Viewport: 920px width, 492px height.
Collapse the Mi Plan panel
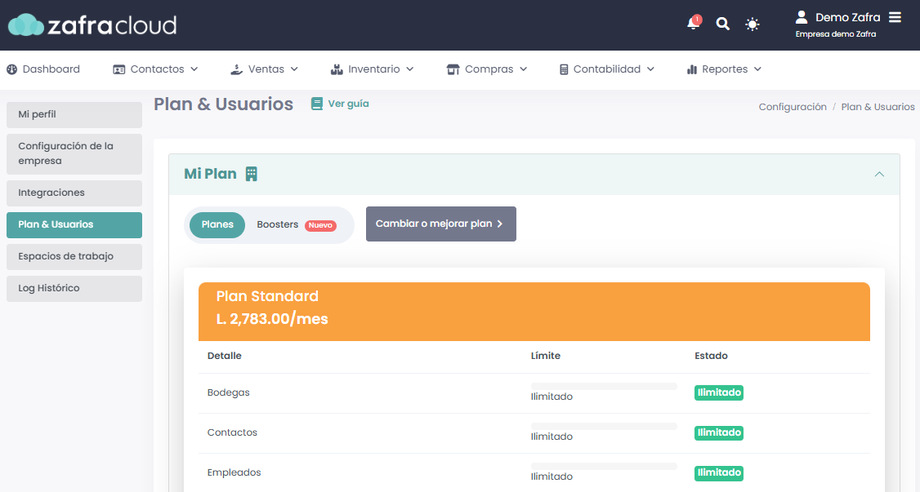click(879, 174)
